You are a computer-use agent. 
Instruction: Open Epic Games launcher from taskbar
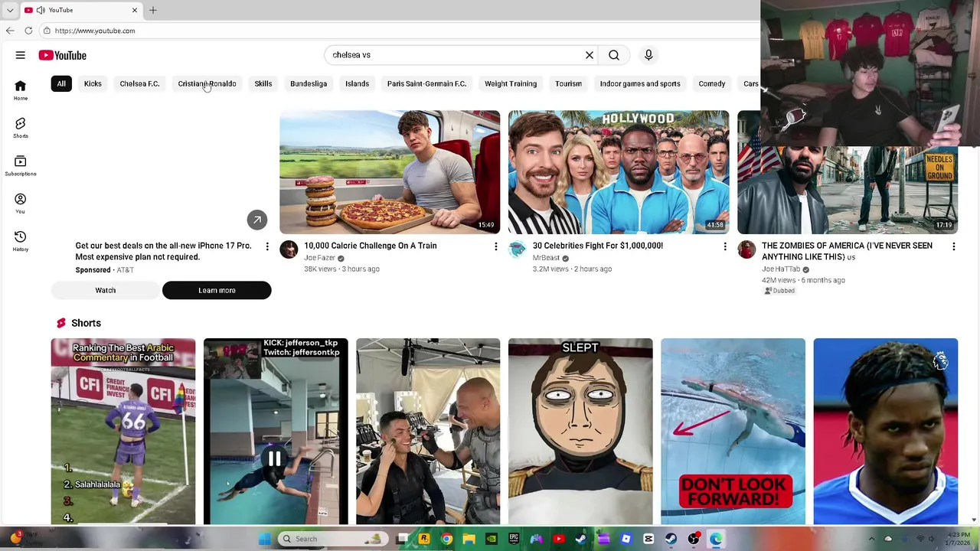click(x=514, y=539)
